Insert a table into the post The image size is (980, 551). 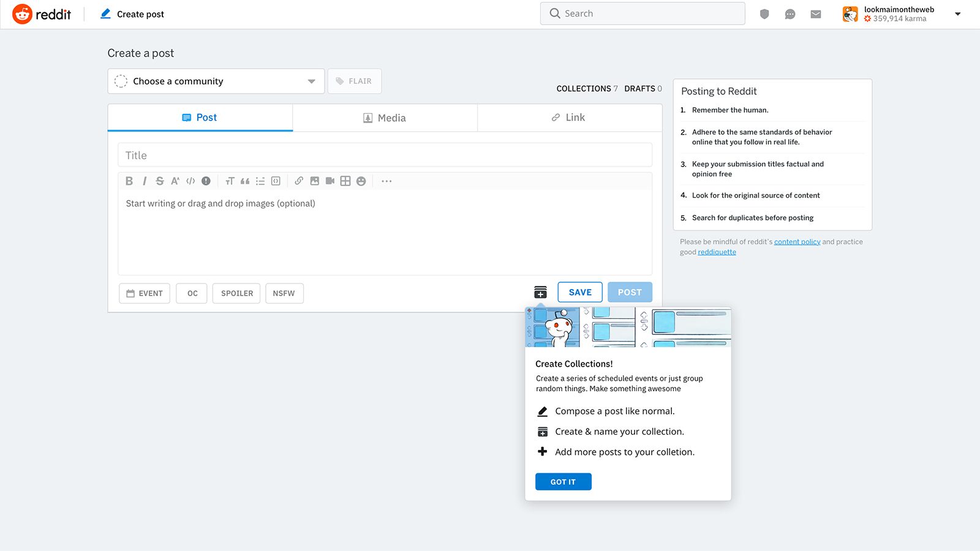345,181
